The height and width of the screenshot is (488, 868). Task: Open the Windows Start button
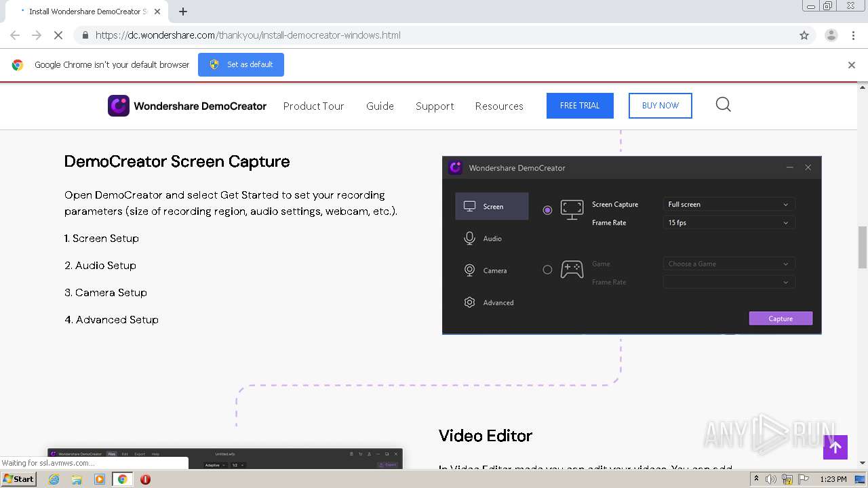(x=19, y=479)
